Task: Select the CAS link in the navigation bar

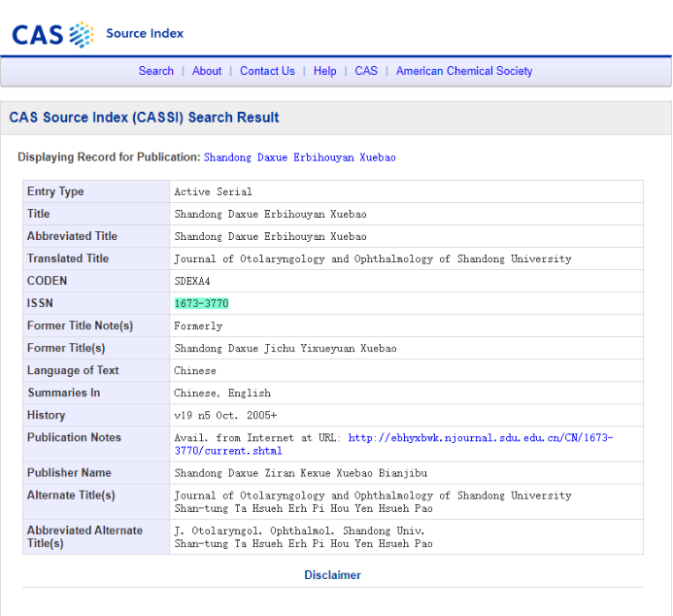Action: click(x=366, y=71)
